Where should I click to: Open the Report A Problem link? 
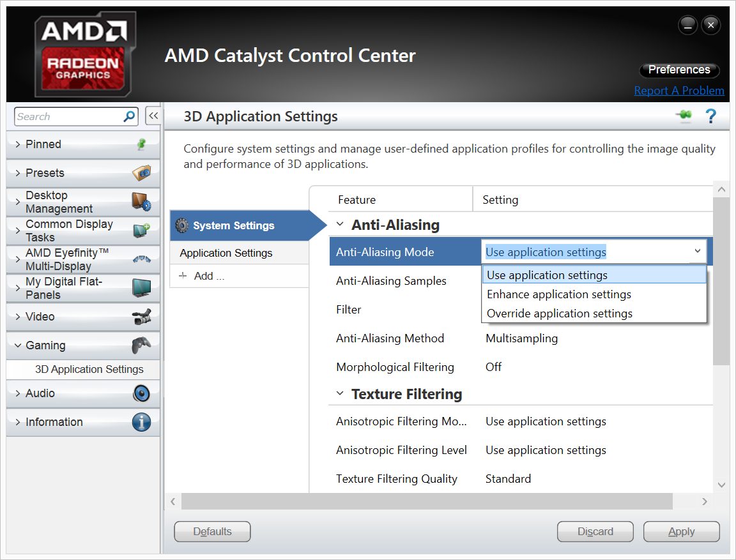(679, 90)
